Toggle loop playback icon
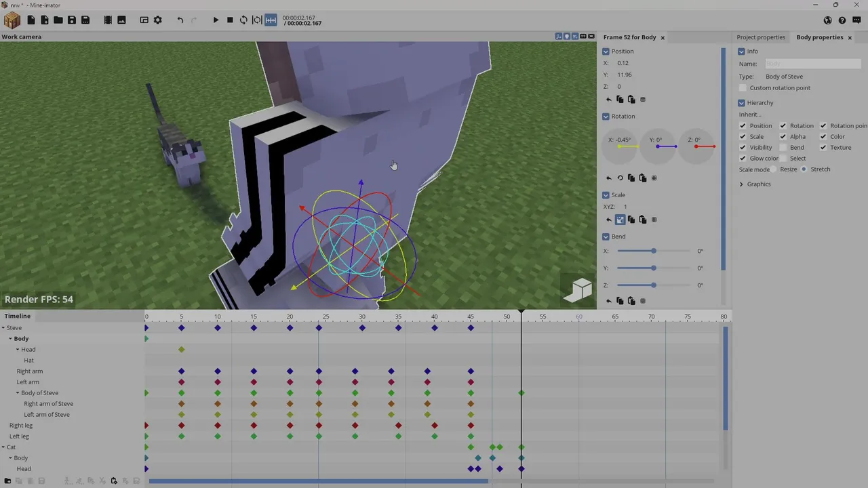 click(x=243, y=20)
